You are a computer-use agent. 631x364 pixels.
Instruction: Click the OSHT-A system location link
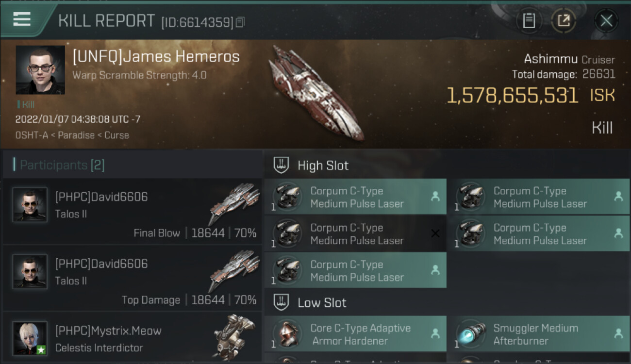(x=32, y=135)
